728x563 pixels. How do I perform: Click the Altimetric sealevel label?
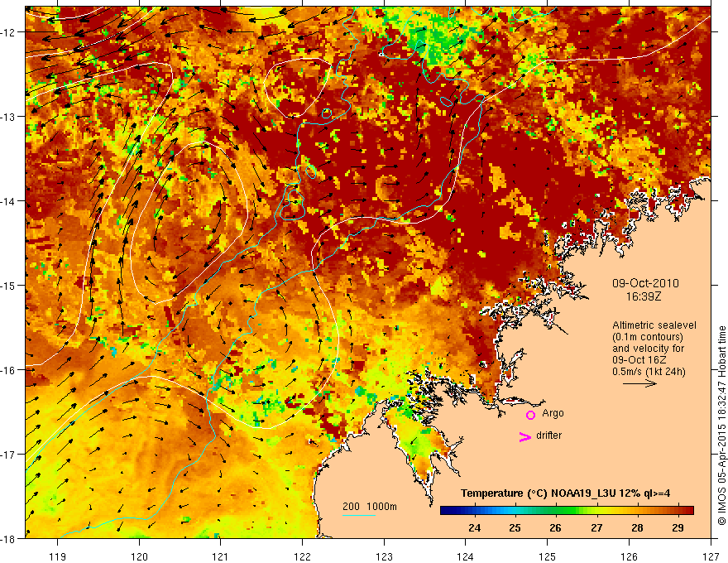[x=654, y=325]
